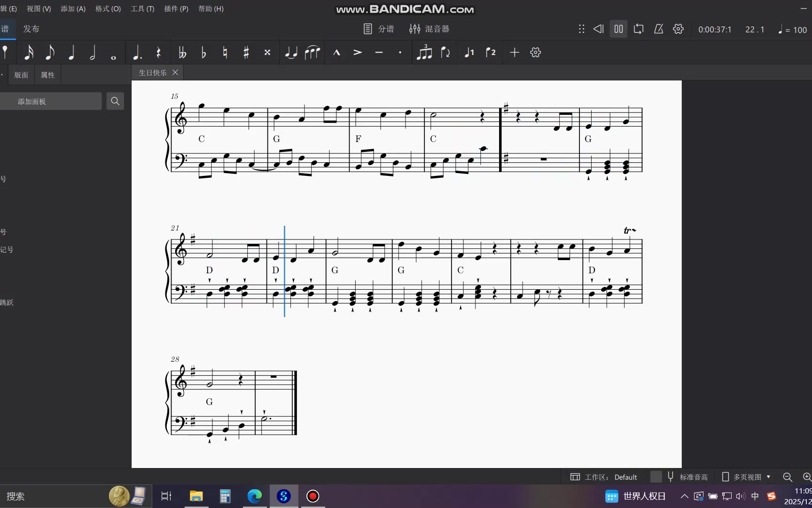This screenshot has height=508, width=812.
Task: Open the 工作区 Default workspace selector
Action: (x=604, y=477)
